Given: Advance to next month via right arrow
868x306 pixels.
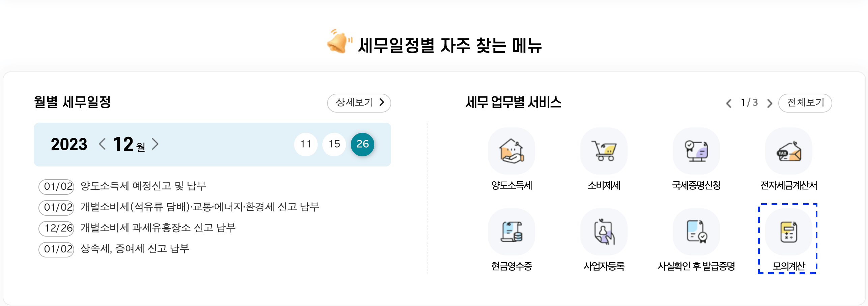Looking at the screenshot, I should pyautogui.click(x=155, y=145).
